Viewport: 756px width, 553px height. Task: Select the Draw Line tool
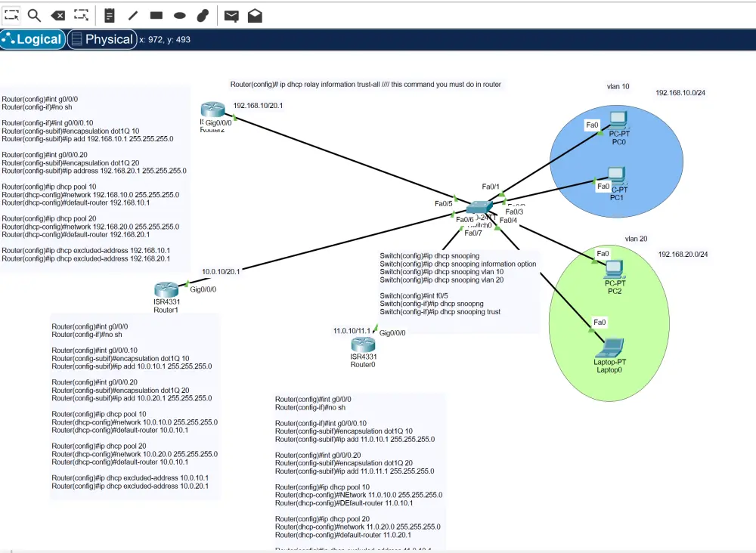click(x=133, y=16)
